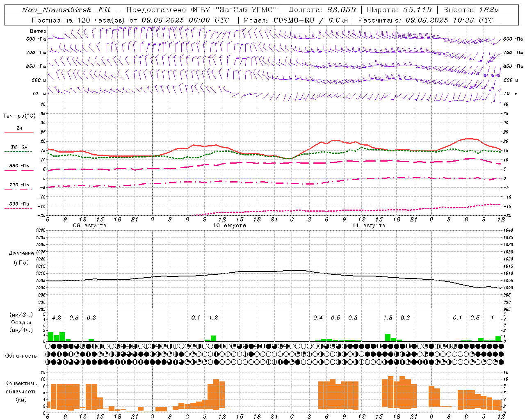Click the longitude value Долгота: 83.059
This screenshot has width=525, height=420.
pyautogui.click(x=322, y=10)
